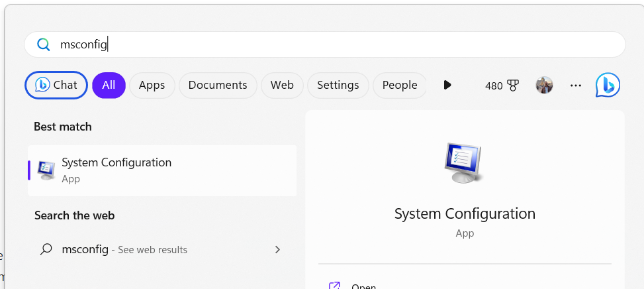Click the msconfig search input field

coord(324,44)
